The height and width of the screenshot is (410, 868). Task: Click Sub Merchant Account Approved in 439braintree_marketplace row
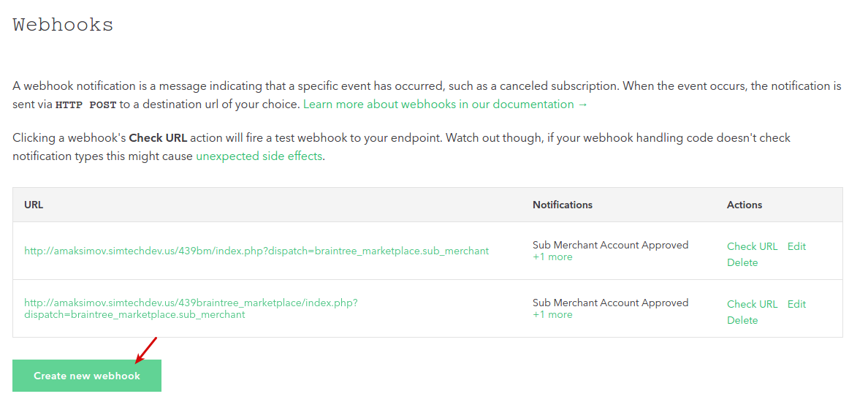(610, 303)
